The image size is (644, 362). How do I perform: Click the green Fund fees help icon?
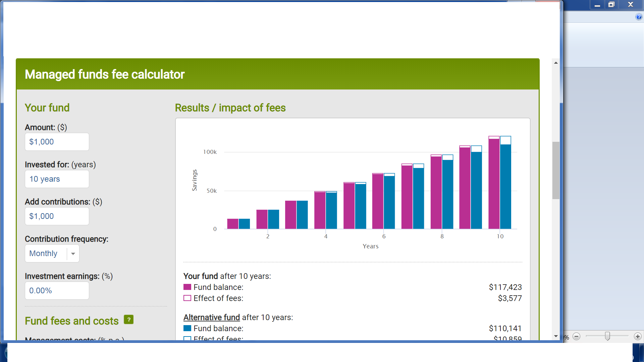pos(128,319)
